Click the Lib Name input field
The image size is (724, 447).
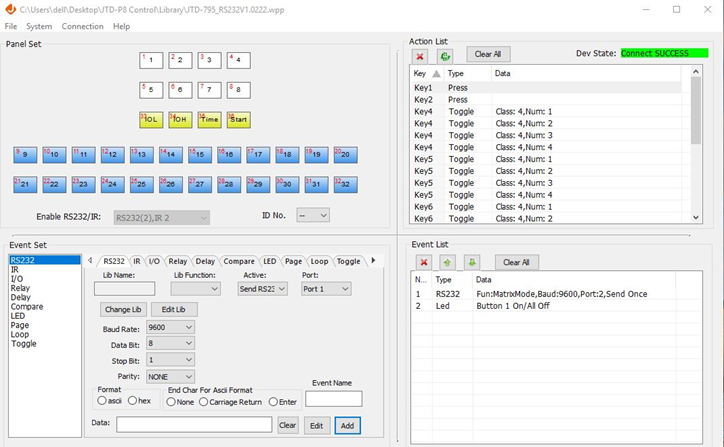124,289
